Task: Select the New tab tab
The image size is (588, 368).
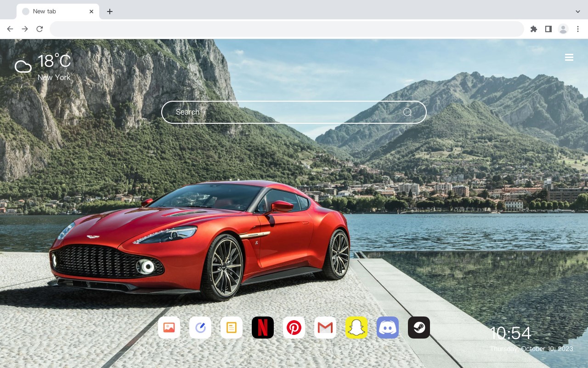Action: pos(58,11)
